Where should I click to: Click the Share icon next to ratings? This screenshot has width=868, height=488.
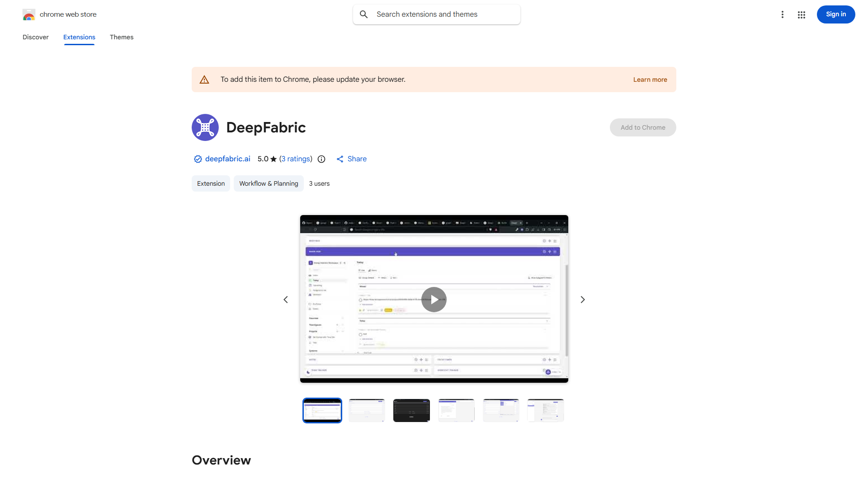point(340,159)
